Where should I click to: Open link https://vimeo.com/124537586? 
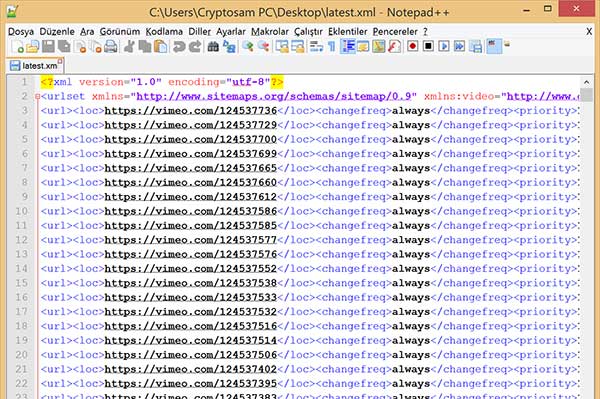click(191, 211)
